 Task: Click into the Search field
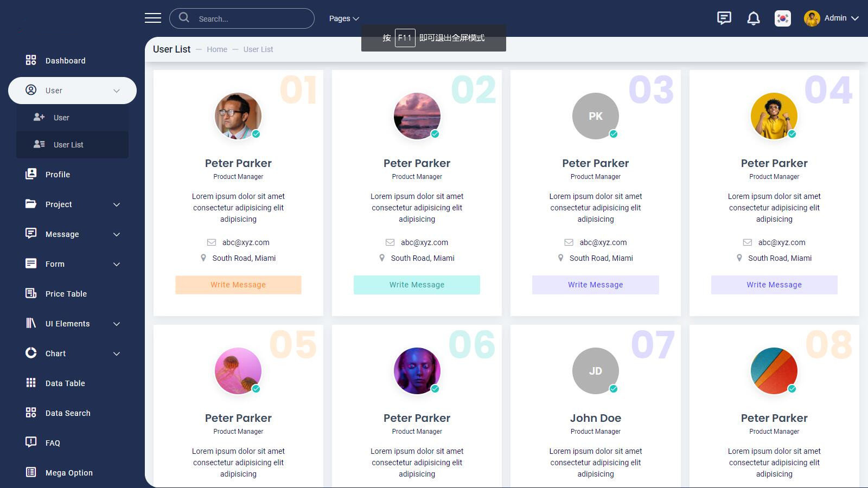click(242, 18)
